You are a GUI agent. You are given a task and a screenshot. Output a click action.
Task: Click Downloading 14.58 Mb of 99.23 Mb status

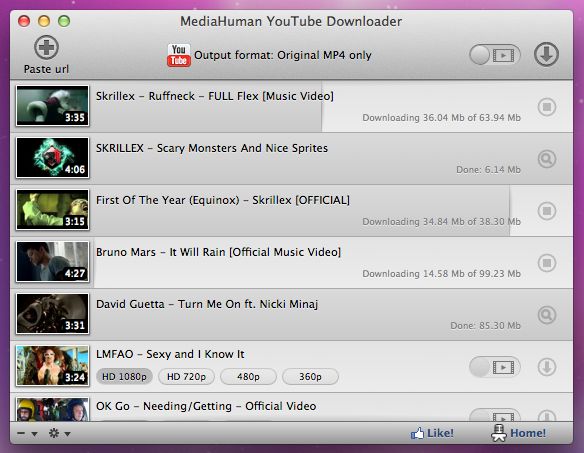pos(441,274)
